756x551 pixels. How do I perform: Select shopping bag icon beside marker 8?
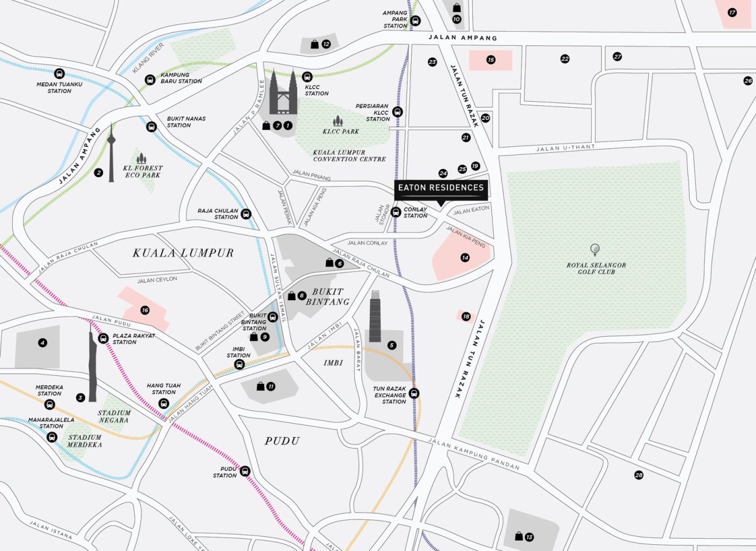pos(292,296)
